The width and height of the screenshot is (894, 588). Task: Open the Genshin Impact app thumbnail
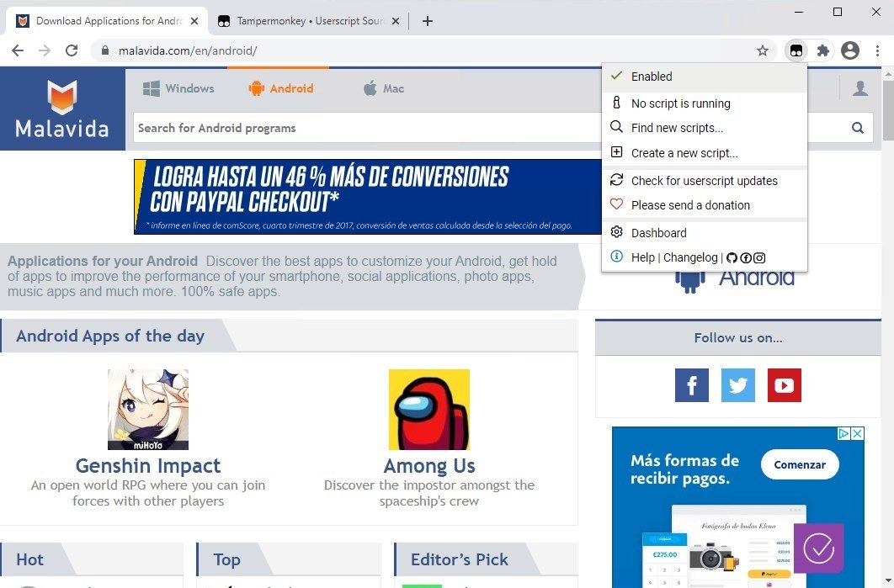148,409
